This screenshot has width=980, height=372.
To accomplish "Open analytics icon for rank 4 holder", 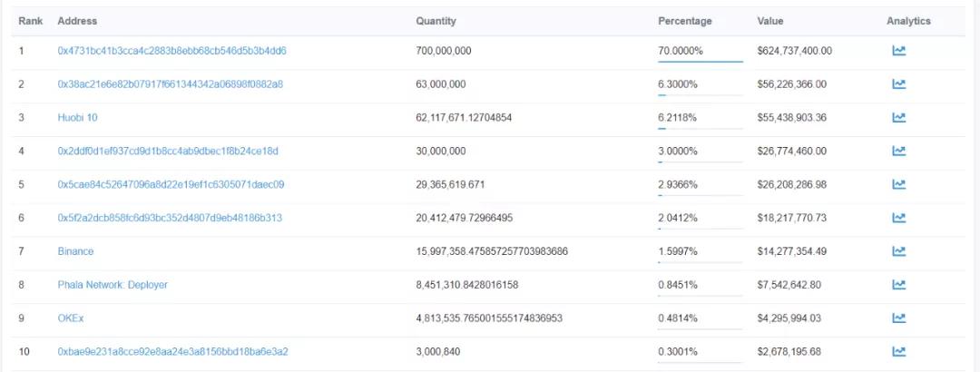I will coord(898,152).
